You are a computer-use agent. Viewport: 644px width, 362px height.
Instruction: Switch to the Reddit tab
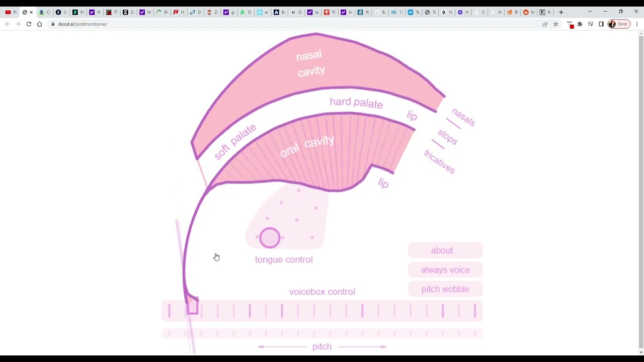tap(528, 12)
